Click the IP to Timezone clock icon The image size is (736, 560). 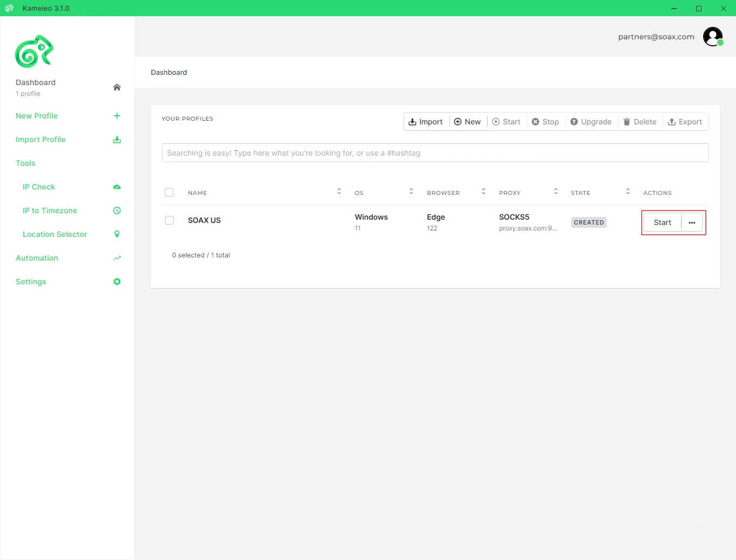[x=117, y=211]
